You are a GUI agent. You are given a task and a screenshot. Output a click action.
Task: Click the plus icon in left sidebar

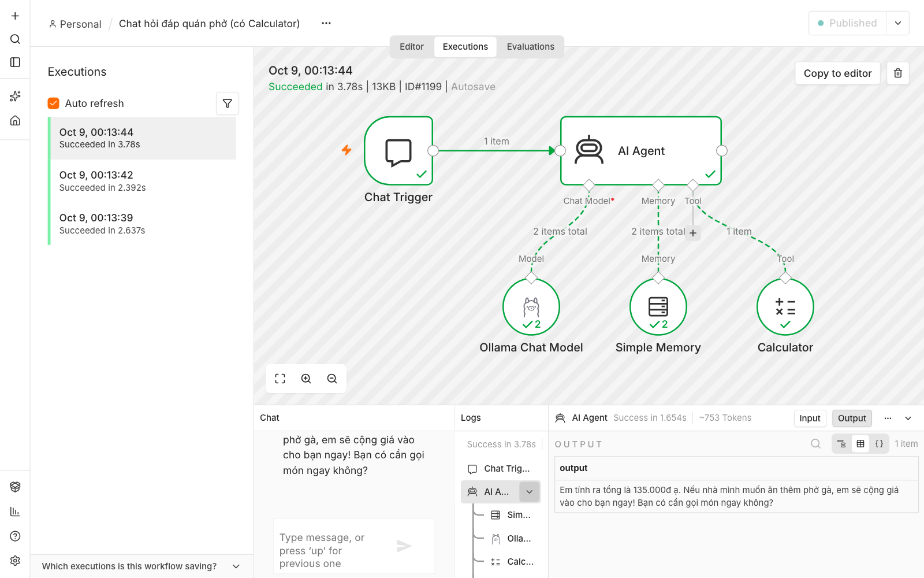pyautogui.click(x=15, y=16)
